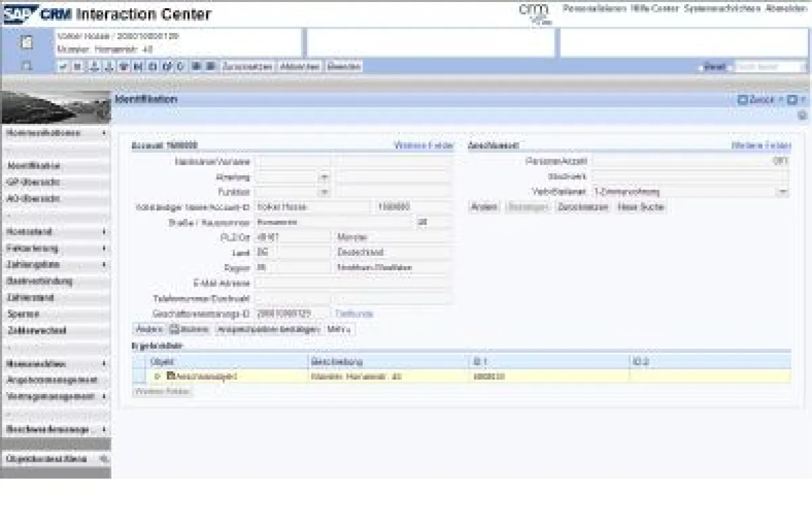812x524 pixels.
Task: Click the consultation call icon in telephony bar
Action: tap(112, 66)
